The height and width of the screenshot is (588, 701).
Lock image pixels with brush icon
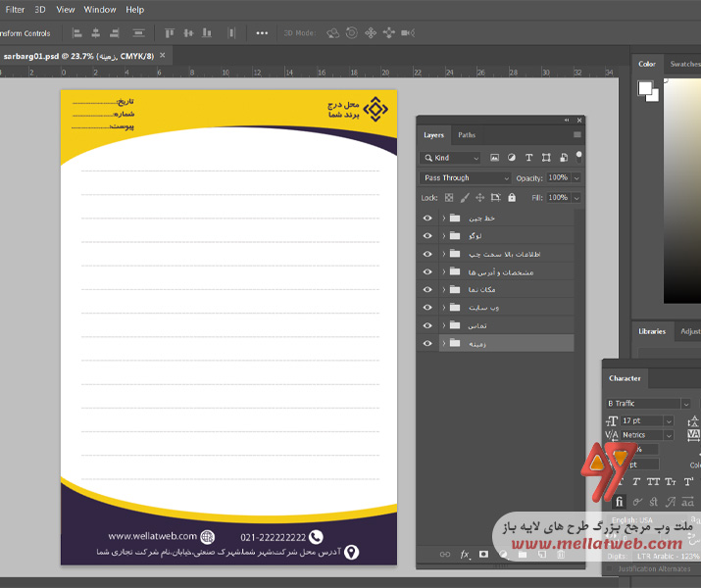click(465, 198)
